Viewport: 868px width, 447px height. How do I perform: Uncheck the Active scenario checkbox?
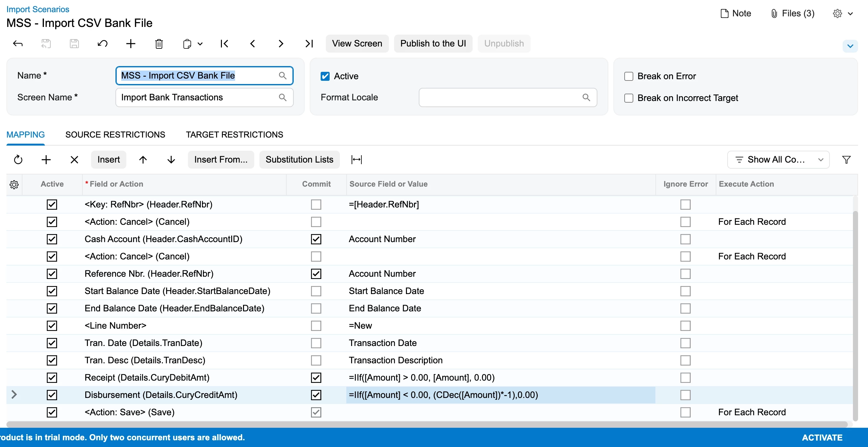[325, 76]
